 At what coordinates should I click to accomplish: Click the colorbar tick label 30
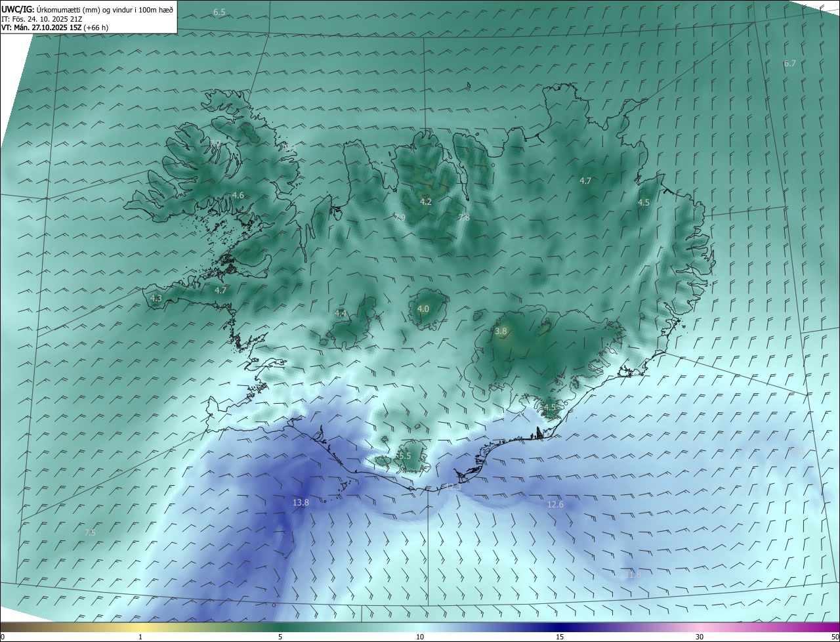(700, 637)
